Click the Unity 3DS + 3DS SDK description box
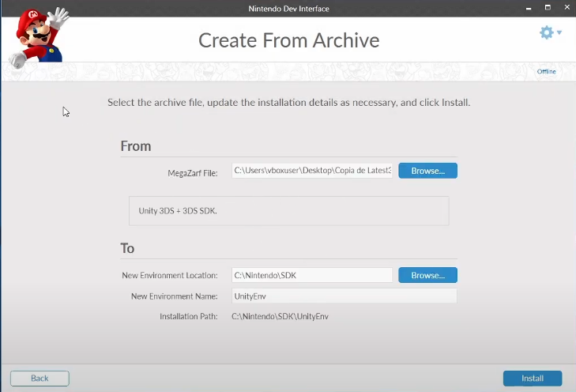 (x=288, y=211)
